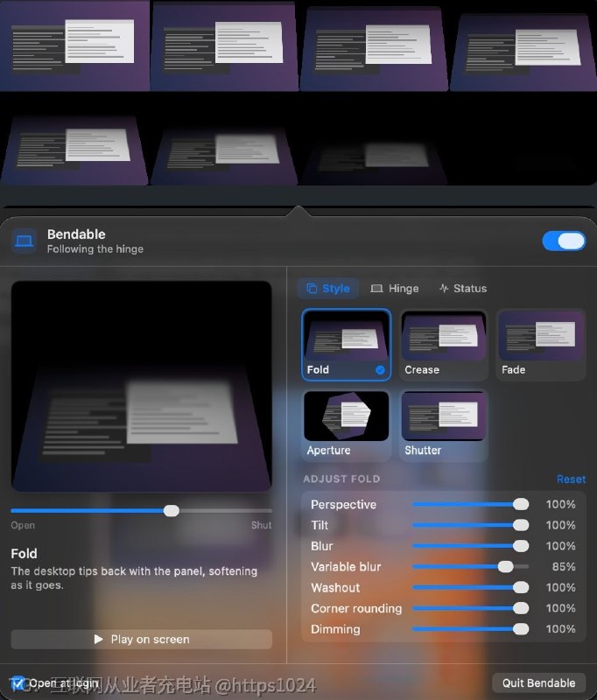The width and height of the screenshot is (597, 700).
Task: Click the blue checkmark on Fold
Action: (380, 369)
